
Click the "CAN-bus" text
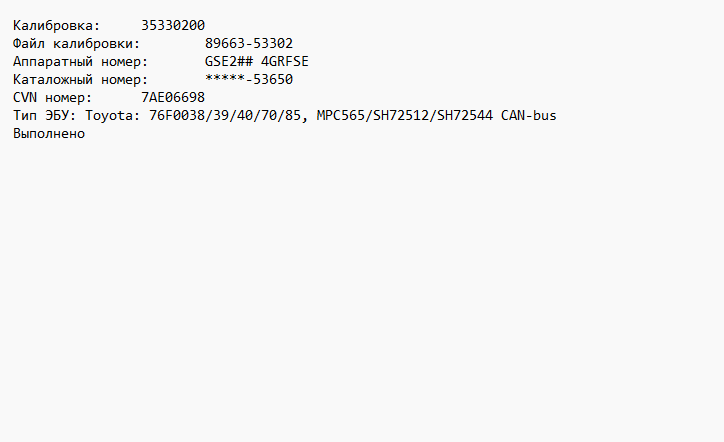click(x=529, y=115)
